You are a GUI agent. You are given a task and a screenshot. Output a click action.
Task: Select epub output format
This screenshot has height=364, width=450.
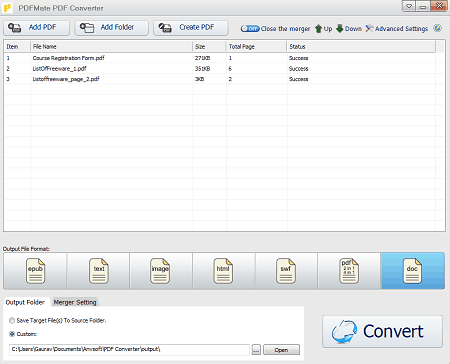tap(35, 271)
